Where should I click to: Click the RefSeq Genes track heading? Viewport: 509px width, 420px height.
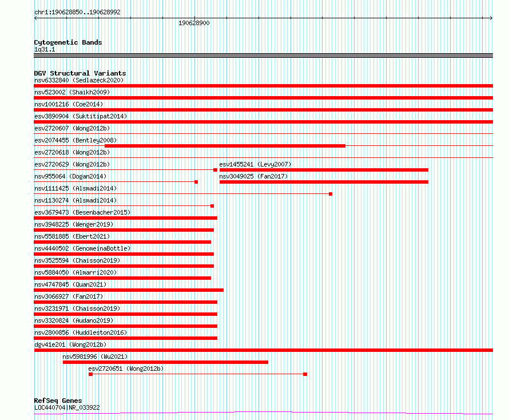pyautogui.click(x=58, y=401)
